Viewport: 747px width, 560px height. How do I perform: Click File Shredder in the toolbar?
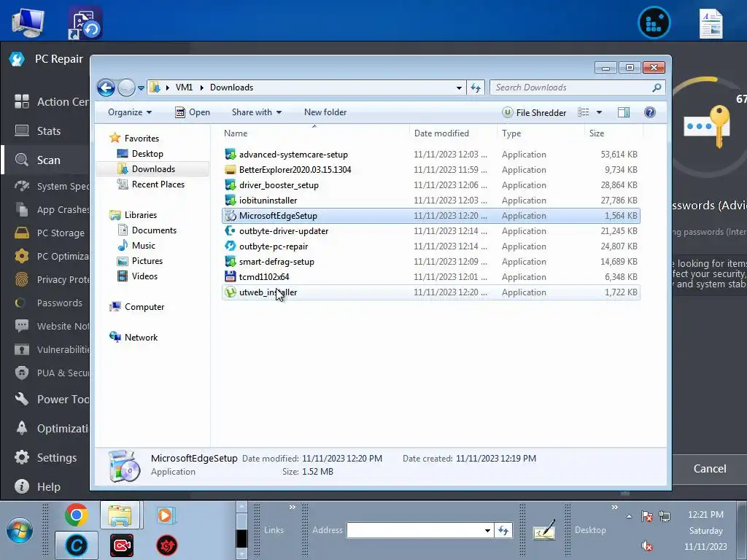click(534, 112)
